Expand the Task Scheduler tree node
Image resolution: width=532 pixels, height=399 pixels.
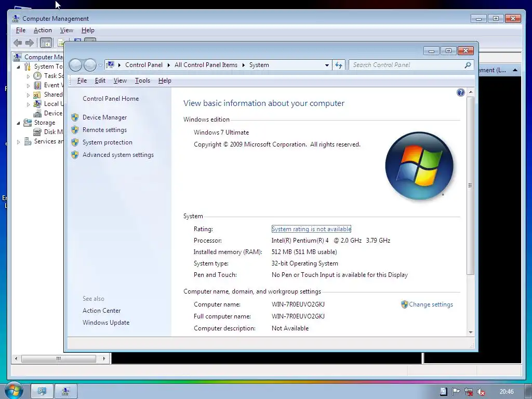point(28,76)
